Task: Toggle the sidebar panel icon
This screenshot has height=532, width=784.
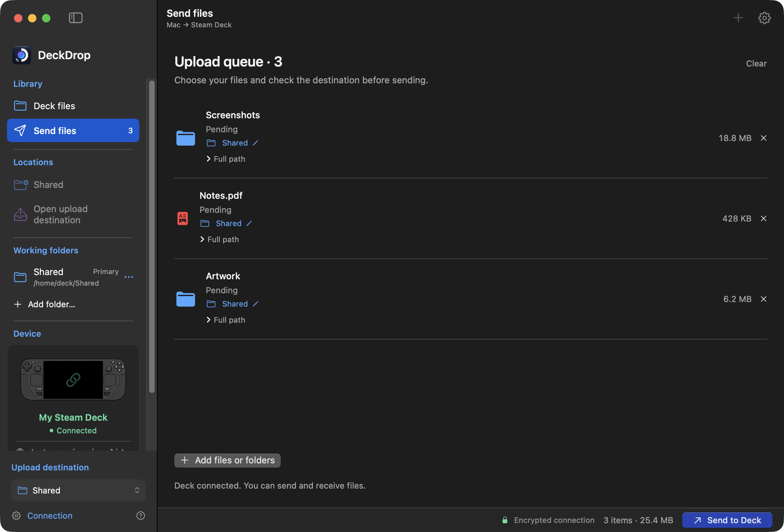Action: [x=76, y=18]
